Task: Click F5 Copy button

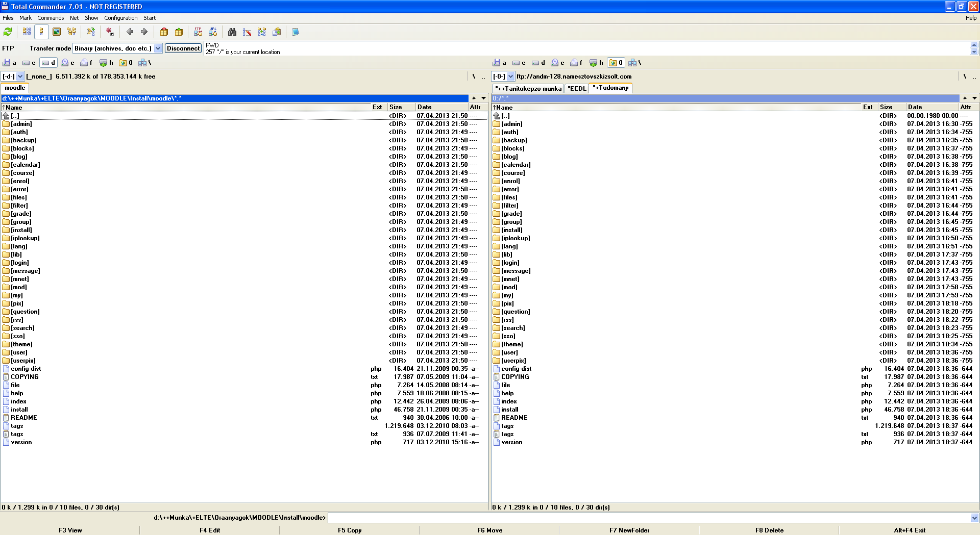Action: (x=350, y=530)
